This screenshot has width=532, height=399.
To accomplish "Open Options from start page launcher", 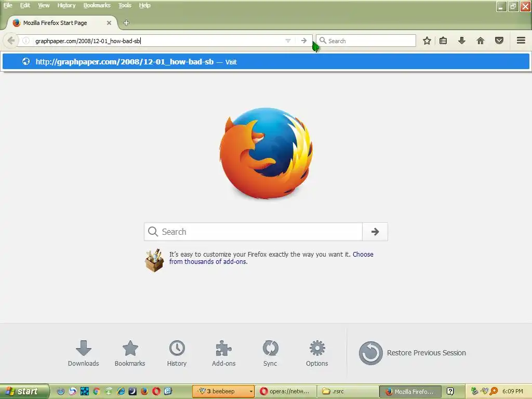I will coord(317,353).
